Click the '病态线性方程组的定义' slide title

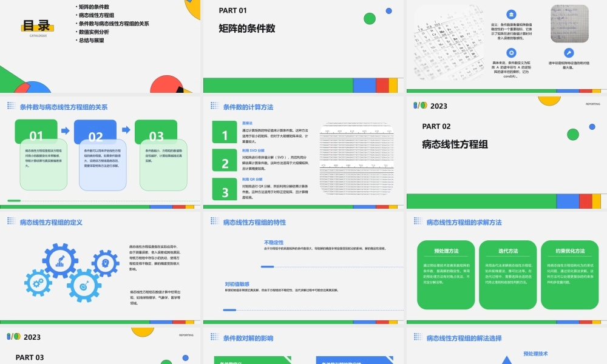click(51, 223)
